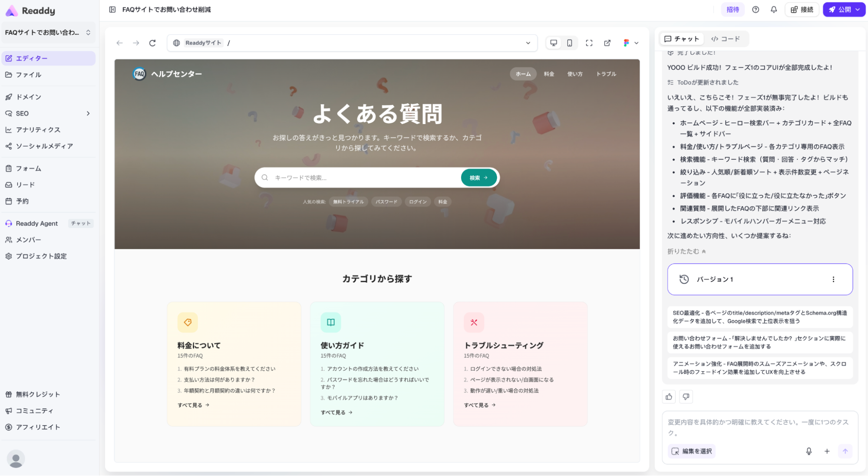This screenshot has height=476, width=868.
Task: Click the Readdy logo
Action: (30, 10)
